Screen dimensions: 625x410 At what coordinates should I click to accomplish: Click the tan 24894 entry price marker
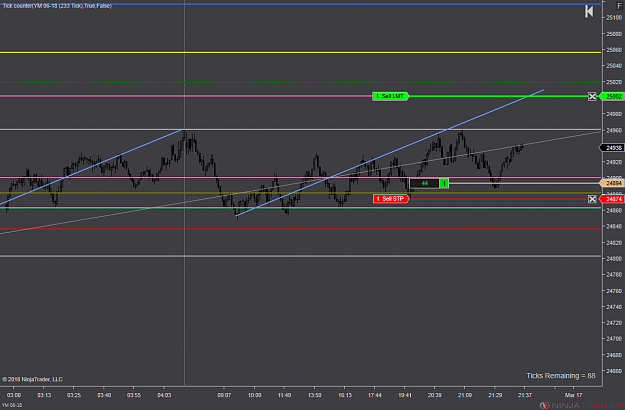pos(613,183)
